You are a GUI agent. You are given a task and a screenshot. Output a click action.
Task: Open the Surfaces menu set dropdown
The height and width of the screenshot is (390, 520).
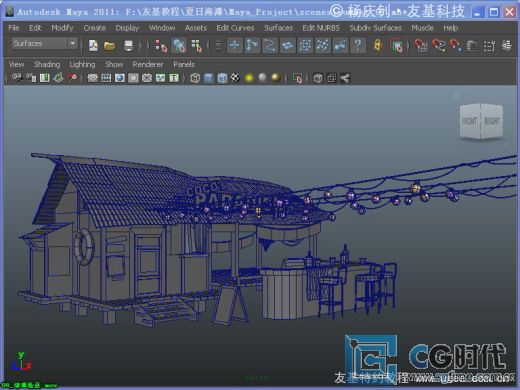pos(45,43)
